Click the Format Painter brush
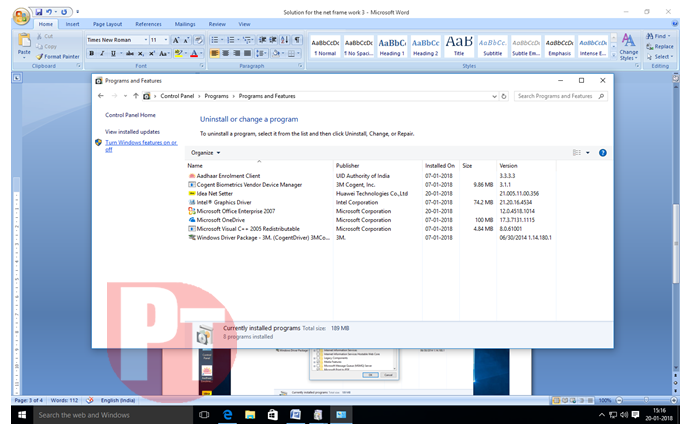Image resolution: width=690 pixels, height=431 pixels. coord(40,57)
